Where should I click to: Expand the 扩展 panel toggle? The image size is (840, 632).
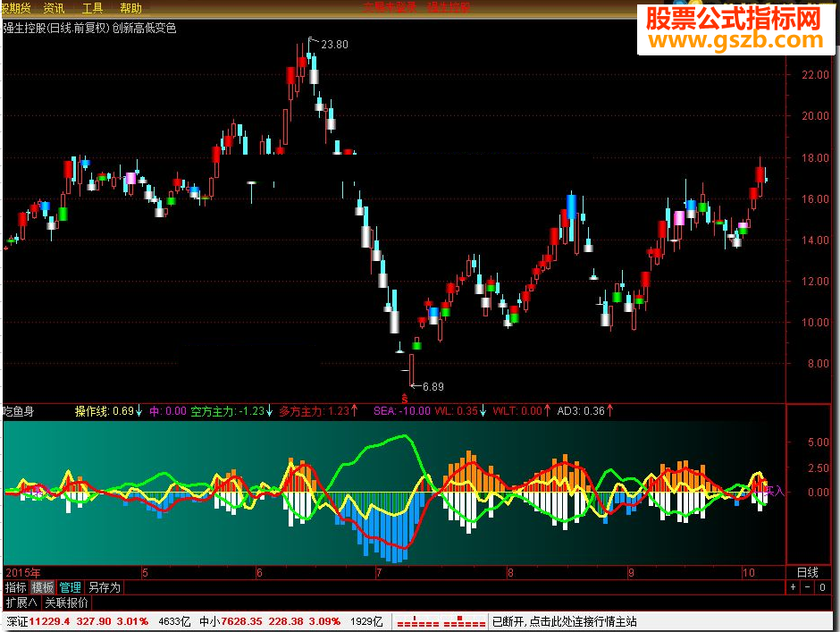pos(21,603)
